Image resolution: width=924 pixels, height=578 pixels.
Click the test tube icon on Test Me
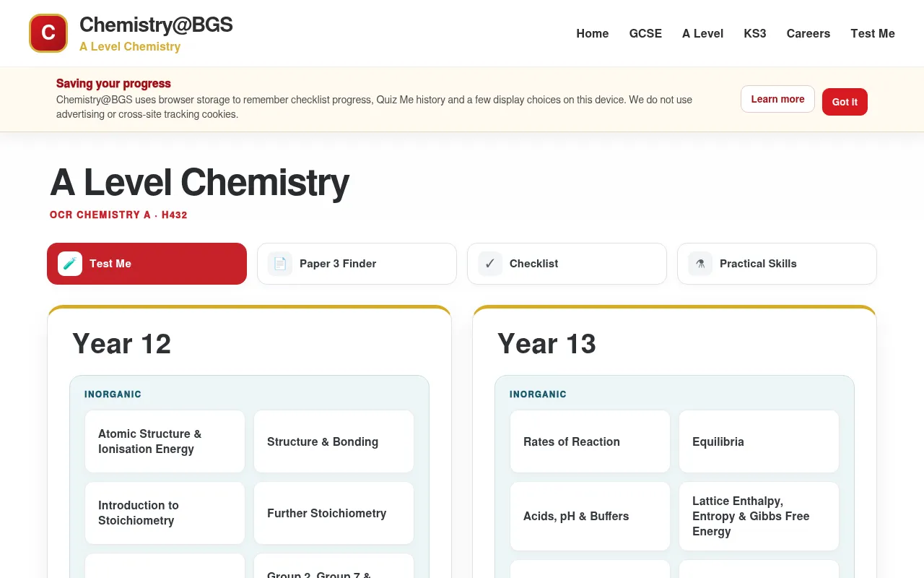click(x=70, y=264)
